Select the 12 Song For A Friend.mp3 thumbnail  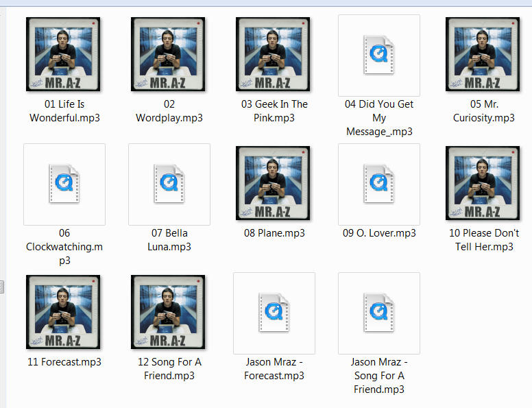click(168, 312)
